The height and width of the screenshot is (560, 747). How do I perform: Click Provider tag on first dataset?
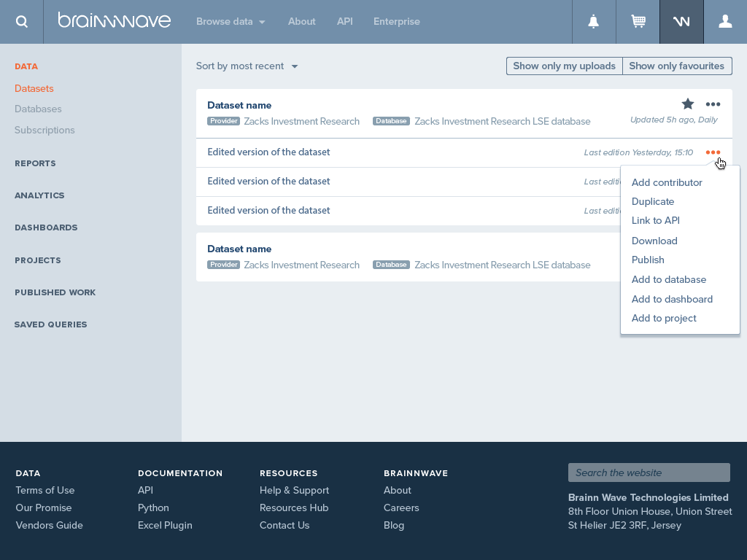pyautogui.click(x=223, y=121)
